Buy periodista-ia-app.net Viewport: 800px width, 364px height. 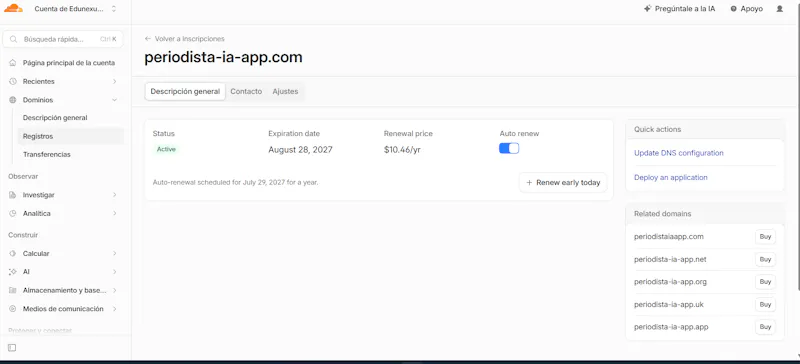(765, 259)
